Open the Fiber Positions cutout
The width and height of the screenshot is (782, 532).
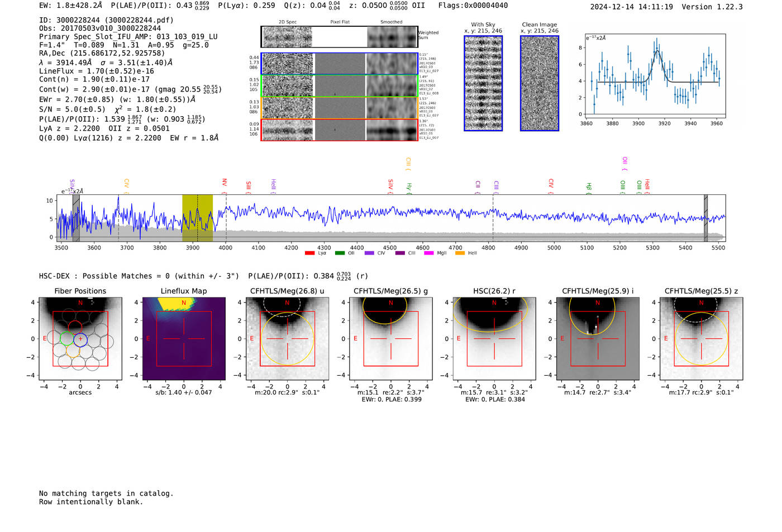tap(80, 339)
